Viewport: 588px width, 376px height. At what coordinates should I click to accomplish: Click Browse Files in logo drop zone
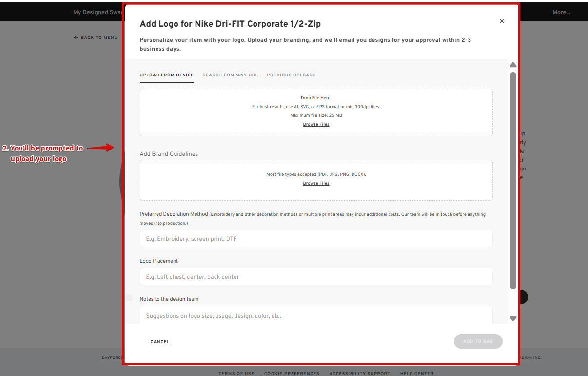(x=316, y=124)
